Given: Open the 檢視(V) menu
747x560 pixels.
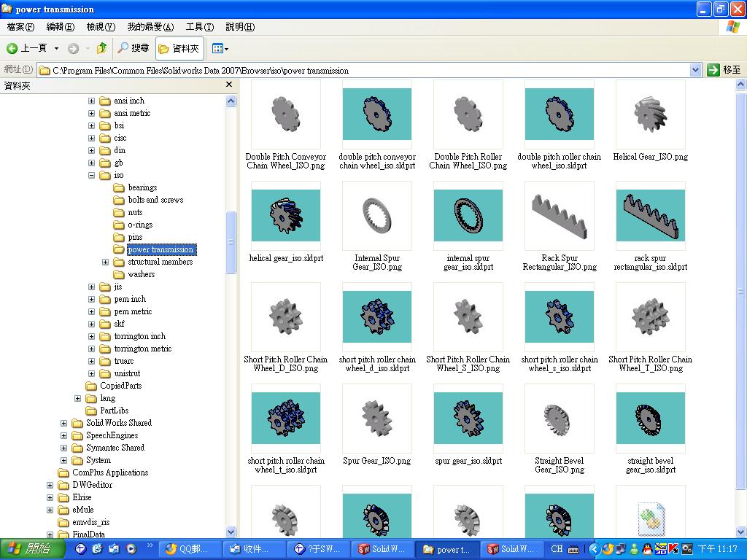Looking at the screenshot, I should [101, 27].
